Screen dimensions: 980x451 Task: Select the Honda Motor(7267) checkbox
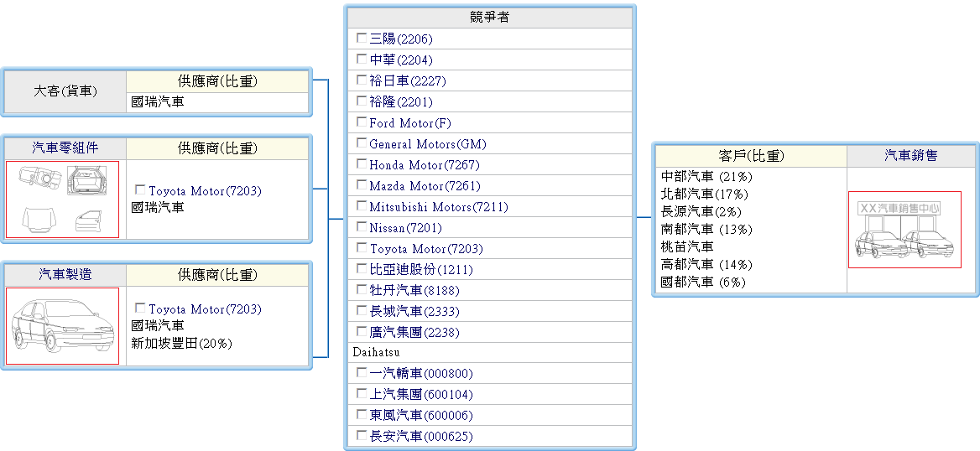pos(362,164)
